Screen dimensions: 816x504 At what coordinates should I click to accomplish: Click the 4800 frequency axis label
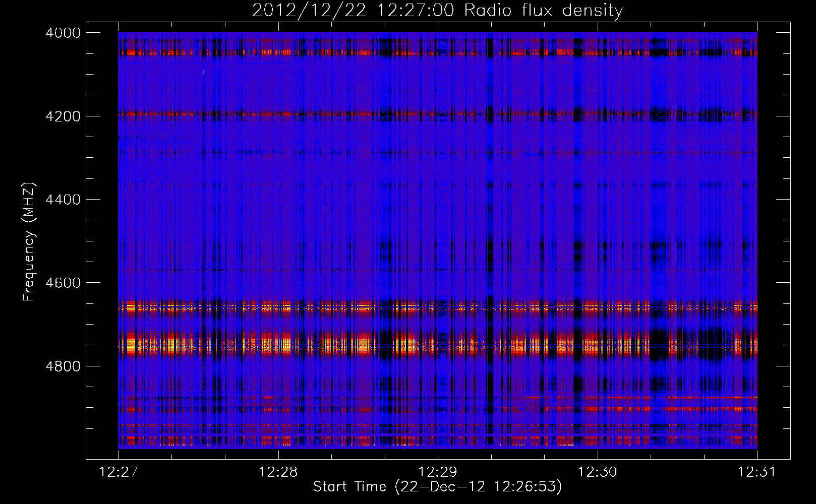[x=63, y=366]
